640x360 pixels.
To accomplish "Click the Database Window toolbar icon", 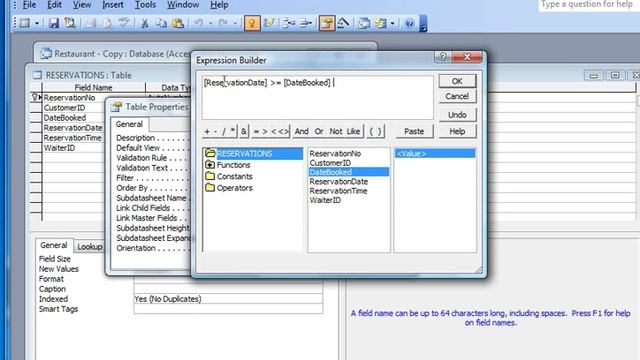I will point(364,23).
